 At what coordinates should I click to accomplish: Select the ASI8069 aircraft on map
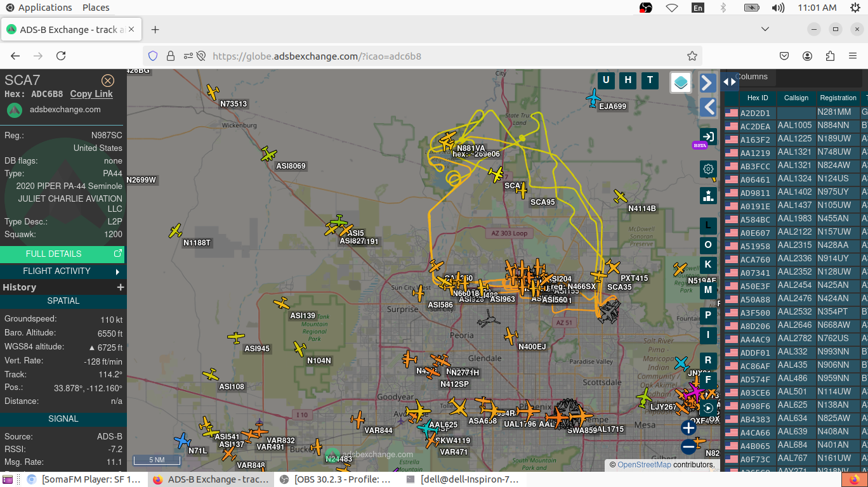click(x=268, y=153)
